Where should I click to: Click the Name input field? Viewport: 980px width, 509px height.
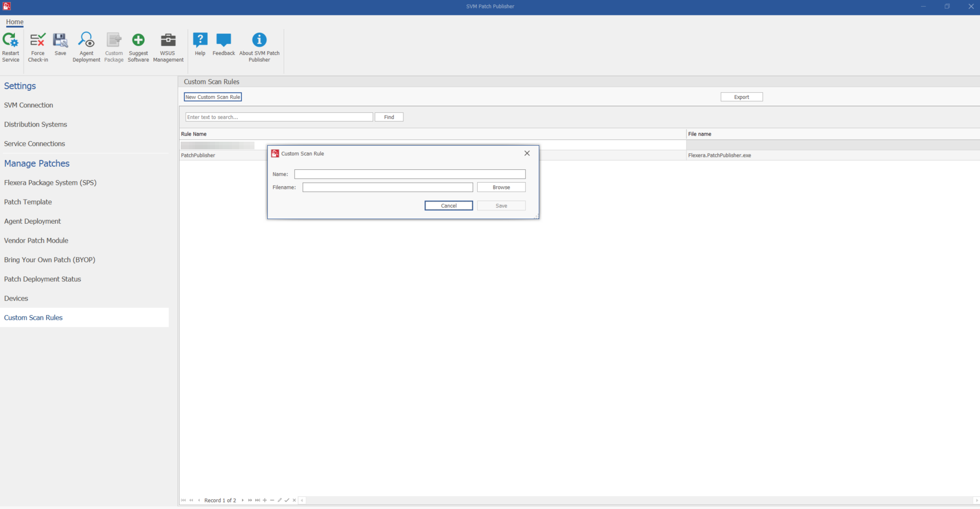[x=409, y=174]
